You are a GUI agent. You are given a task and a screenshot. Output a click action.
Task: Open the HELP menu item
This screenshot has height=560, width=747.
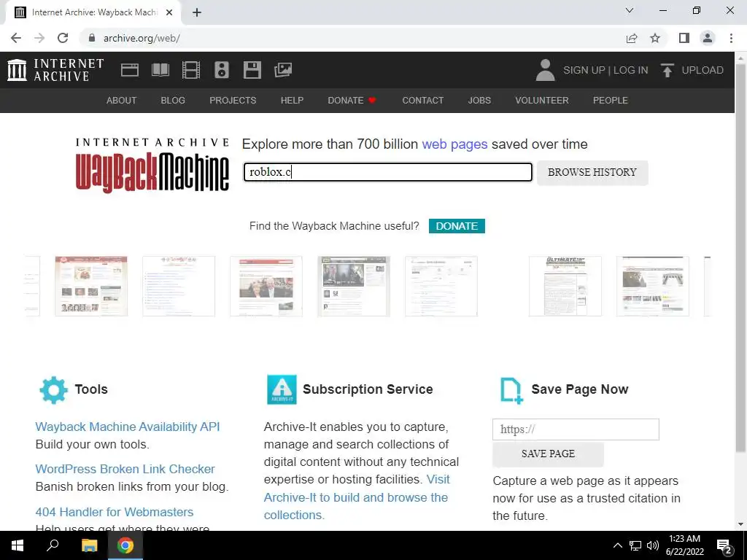292,101
